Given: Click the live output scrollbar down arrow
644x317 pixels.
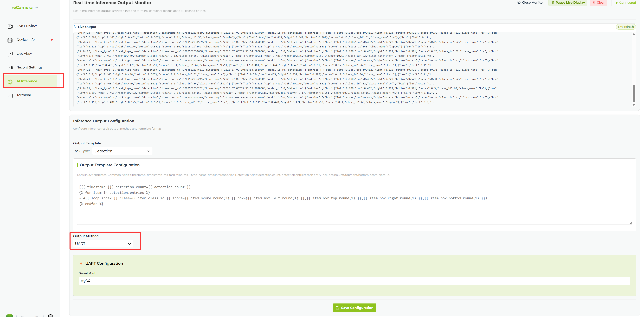Looking at the screenshot, I should [x=634, y=105].
